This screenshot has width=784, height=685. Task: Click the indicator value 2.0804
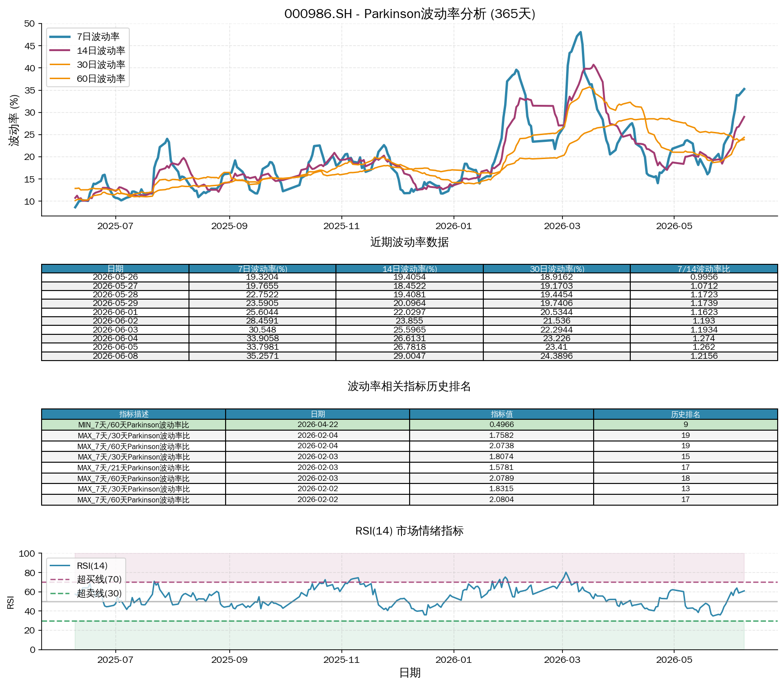[x=501, y=500]
